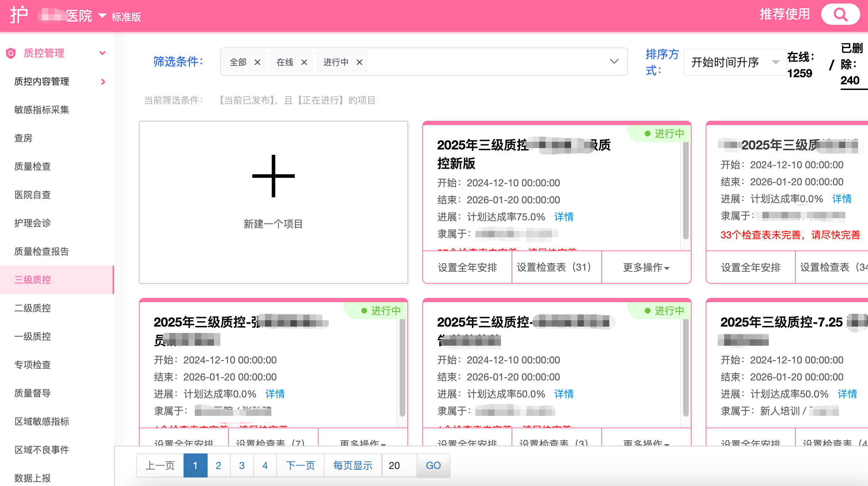
Task: Open 专项检查 sidebar item
Action: (33, 365)
